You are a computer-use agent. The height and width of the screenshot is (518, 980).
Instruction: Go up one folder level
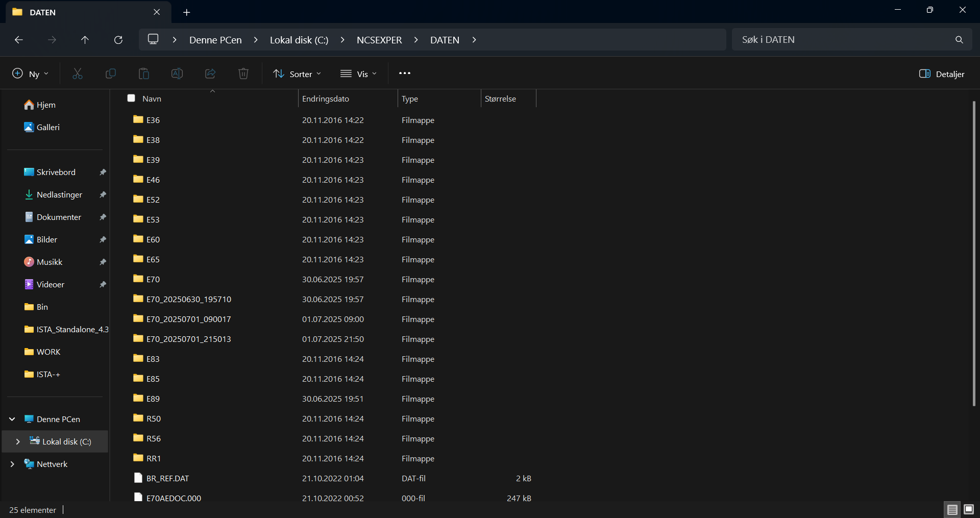(85, 40)
